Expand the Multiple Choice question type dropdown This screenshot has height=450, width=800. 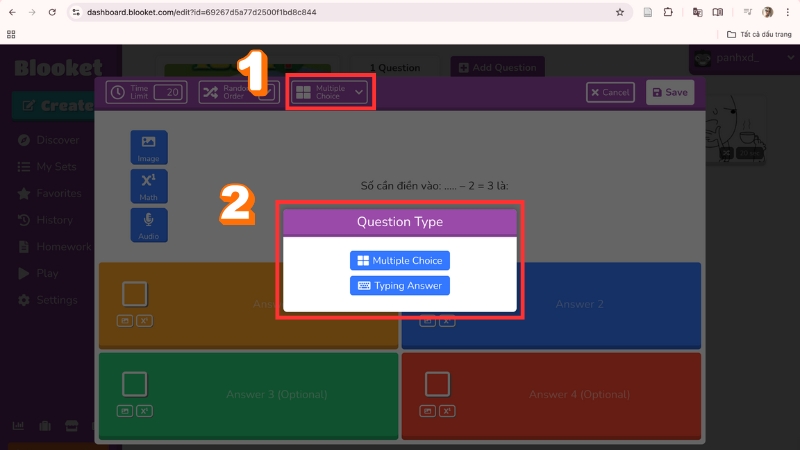pos(331,92)
